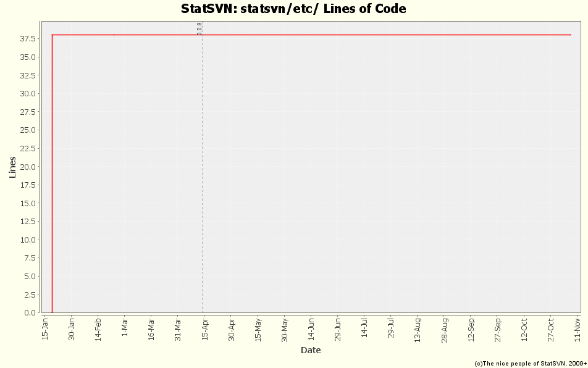Click y-axis value 27.5
This screenshot has height=368, width=588.
[x=28, y=112]
